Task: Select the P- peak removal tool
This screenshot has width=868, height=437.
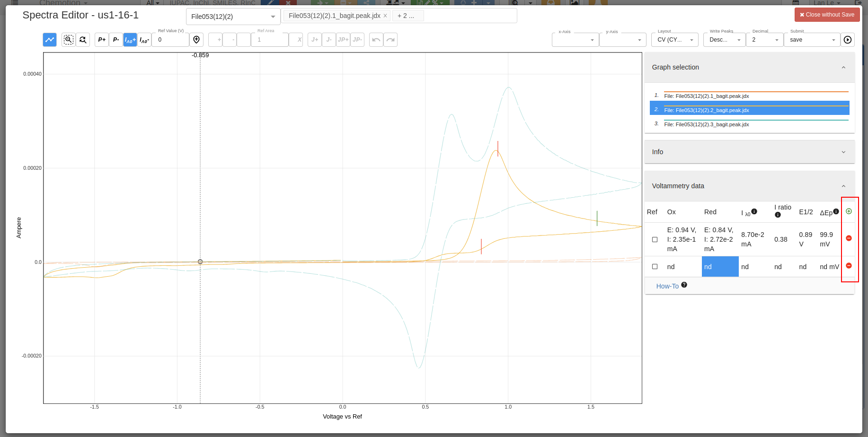Action: (116, 40)
